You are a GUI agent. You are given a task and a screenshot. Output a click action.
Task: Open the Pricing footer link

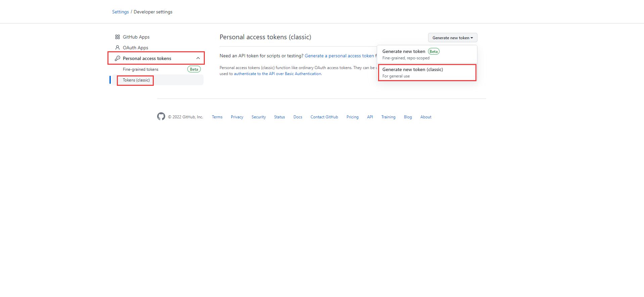pos(353,117)
